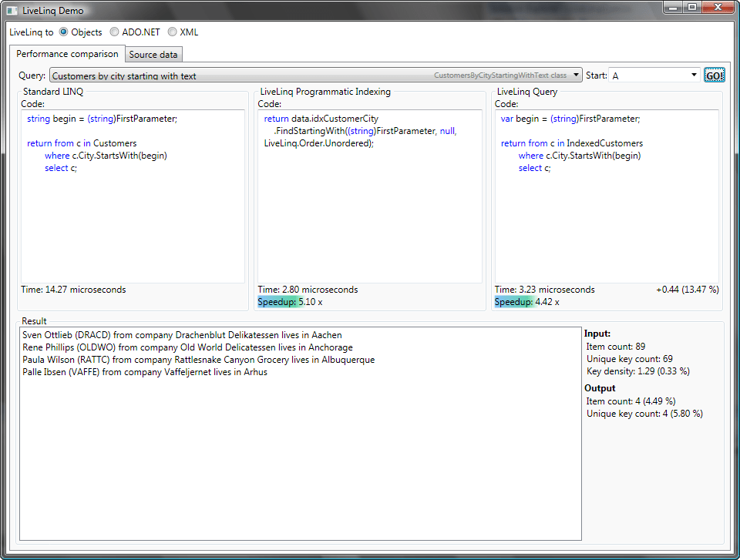Click 'return data.idxCustomerCity' code line

(x=321, y=119)
